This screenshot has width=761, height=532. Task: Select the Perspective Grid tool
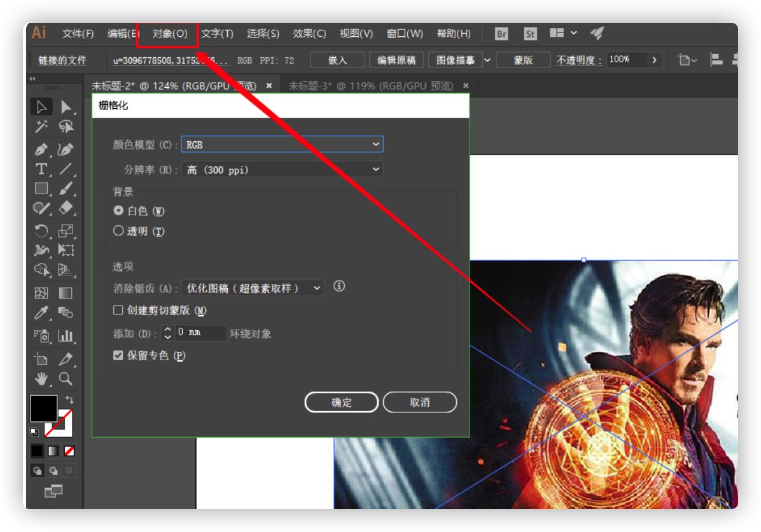click(x=66, y=269)
